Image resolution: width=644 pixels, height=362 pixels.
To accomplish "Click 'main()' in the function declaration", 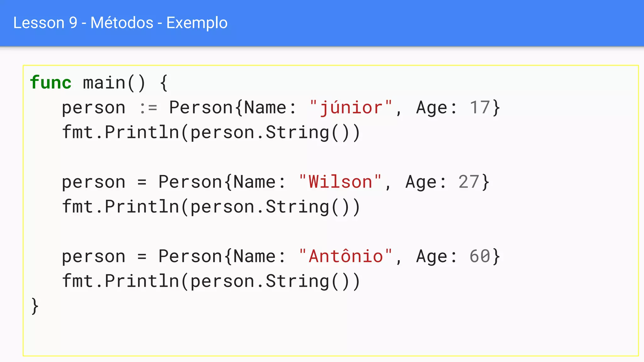I will tap(114, 83).
